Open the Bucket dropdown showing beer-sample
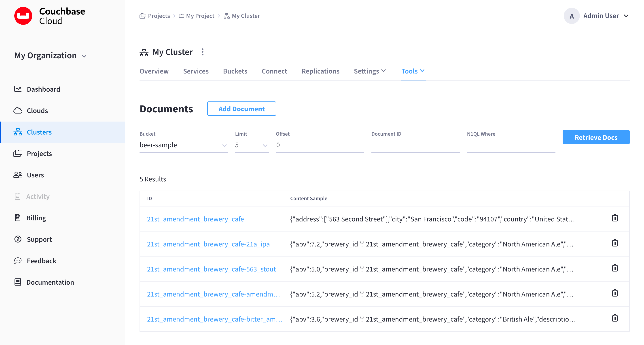Viewport: 644px width, 345px height. click(x=184, y=145)
